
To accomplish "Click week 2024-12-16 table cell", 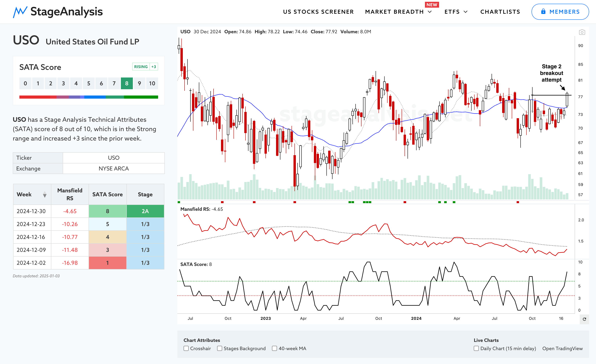I will pyautogui.click(x=32, y=237).
